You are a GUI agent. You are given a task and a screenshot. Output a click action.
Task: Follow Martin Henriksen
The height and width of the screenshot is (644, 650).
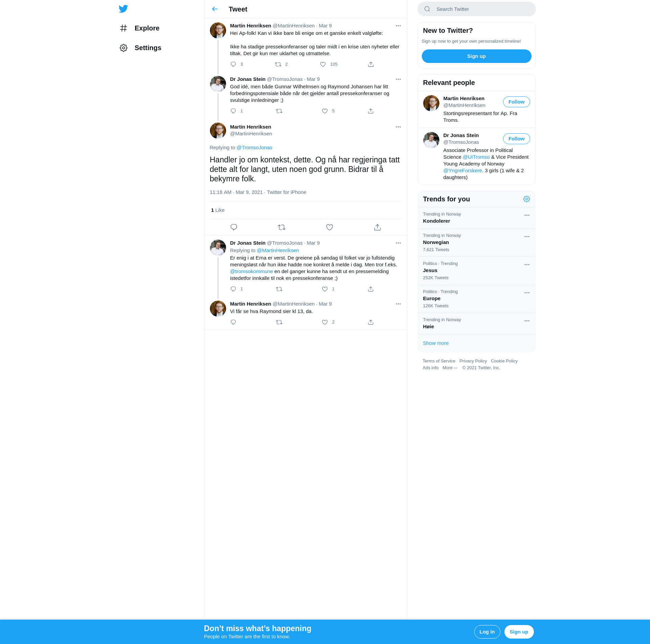click(516, 102)
